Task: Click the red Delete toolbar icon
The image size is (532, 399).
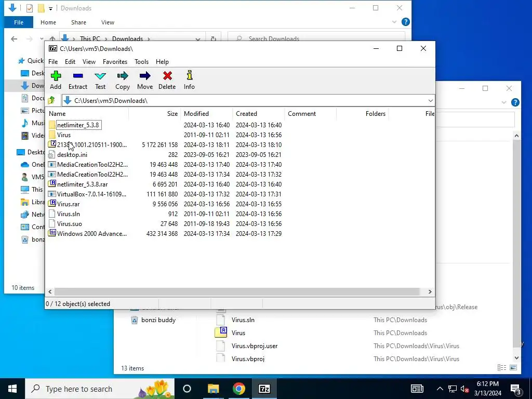Action: coord(167,76)
